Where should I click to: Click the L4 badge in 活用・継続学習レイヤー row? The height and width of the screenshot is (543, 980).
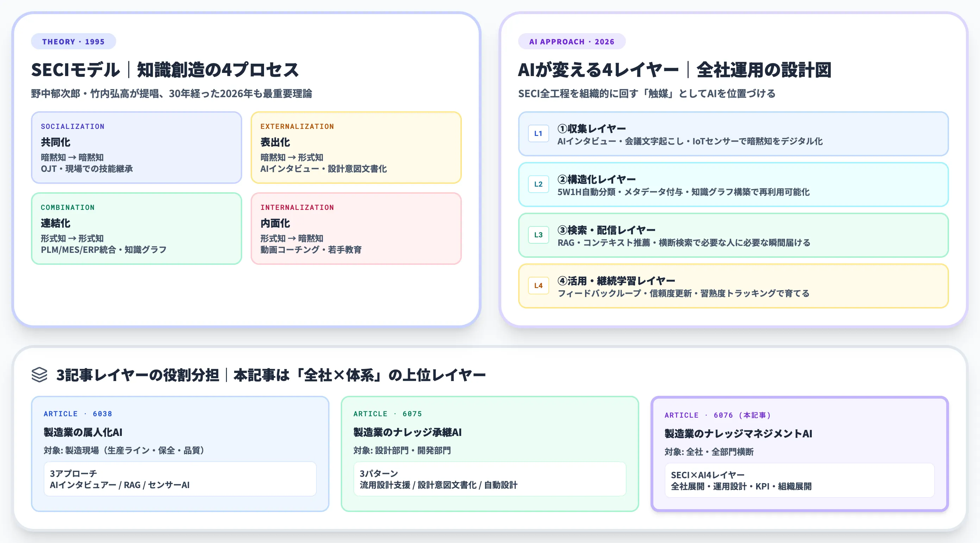coord(538,285)
